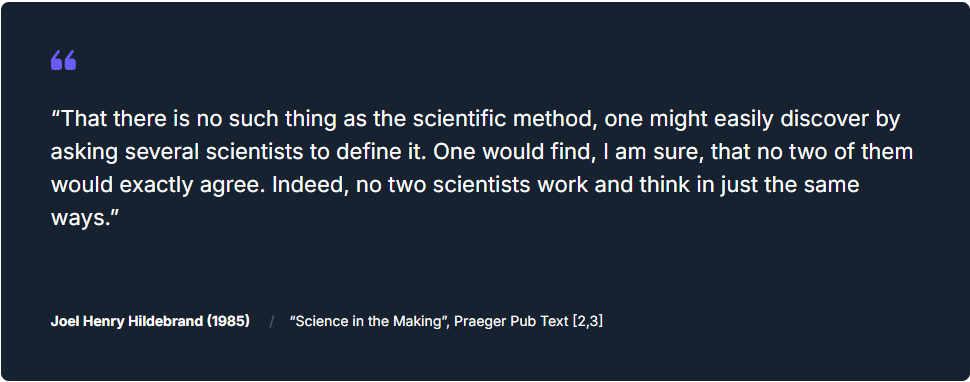Open the "Science in the Making" source title

pyautogui.click(x=369, y=321)
